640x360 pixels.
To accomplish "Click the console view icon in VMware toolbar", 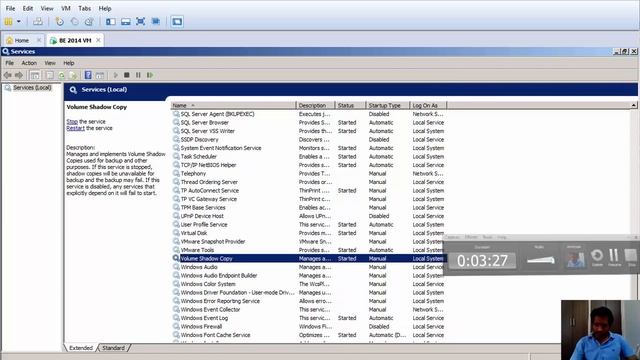I will click(x=177, y=22).
